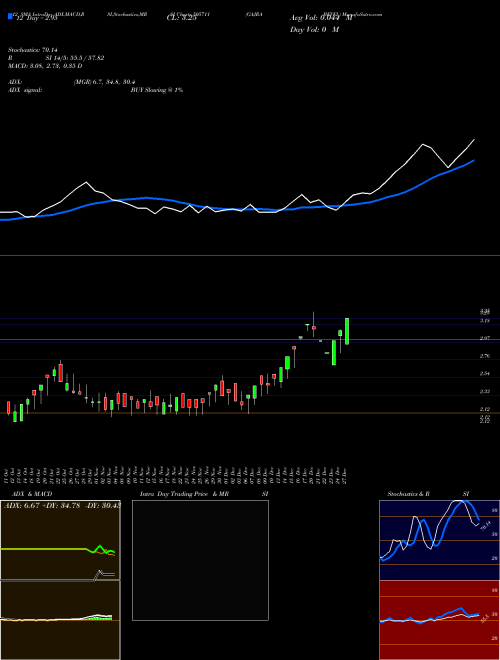The width and height of the screenshot is (500, 660).
Task: Click the 70.14 label on stochastics line
Action: [x=486, y=526]
